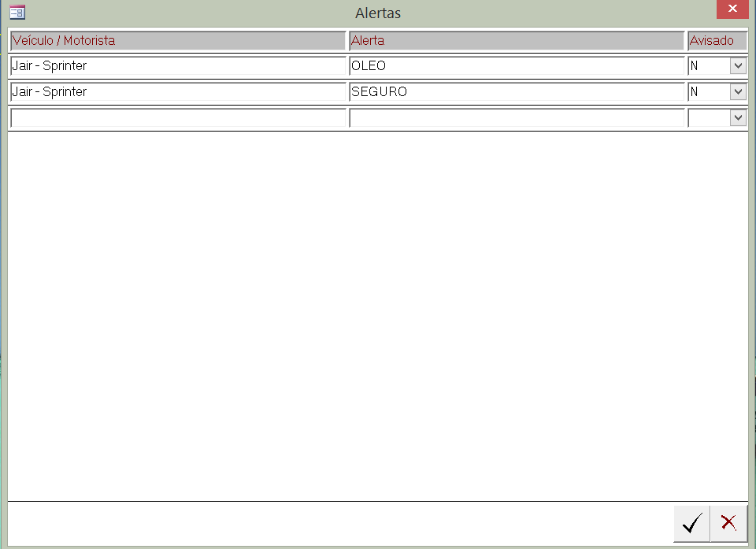Click the empty vehicle field in the new row
Image resolution: width=756 pixels, height=549 pixels.
tap(176, 117)
